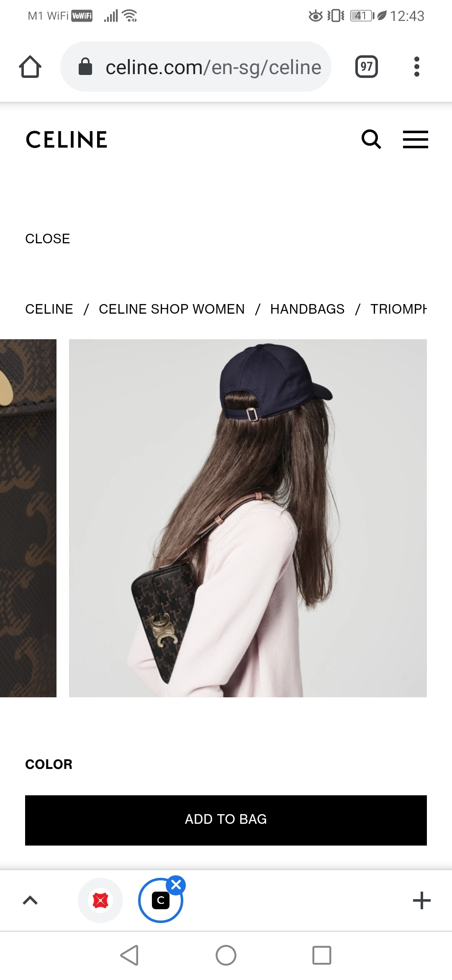Open the TRIOMPHE breadcrumb link
This screenshot has height=980, width=452.
(x=398, y=309)
